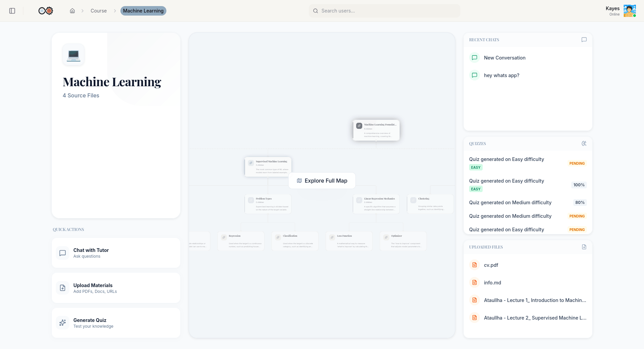Viewport: 644px width, 349px height.
Task: Click the Search users field
Action: (x=385, y=11)
